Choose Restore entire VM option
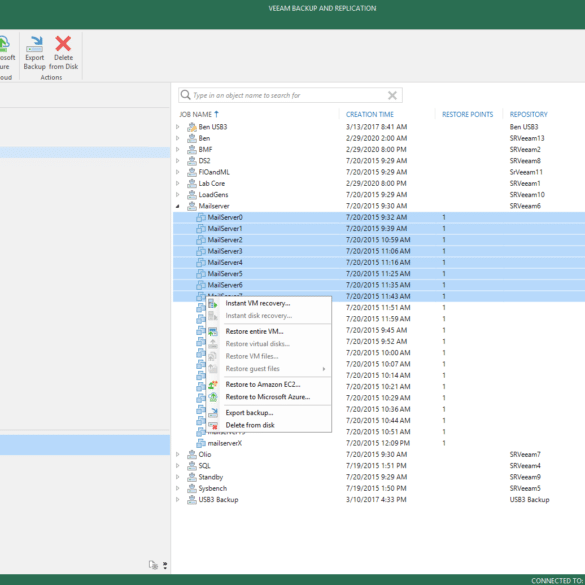Image resolution: width=585 pixels, height=585 pixels. [269, 331]
